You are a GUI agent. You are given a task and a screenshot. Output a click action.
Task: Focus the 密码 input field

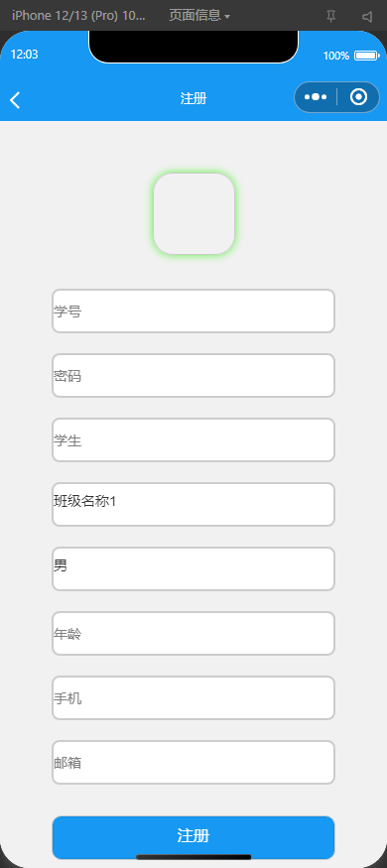[x=193, y=375]
